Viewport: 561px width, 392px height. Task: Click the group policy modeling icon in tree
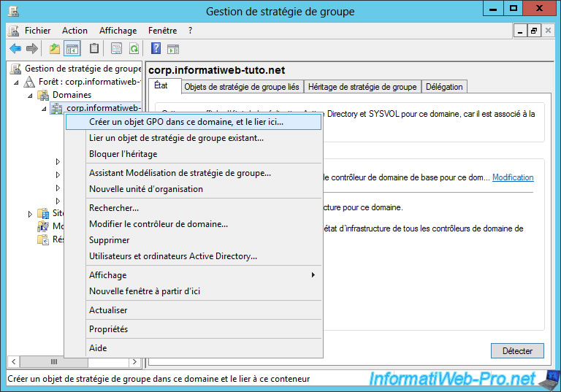point(43,226)
